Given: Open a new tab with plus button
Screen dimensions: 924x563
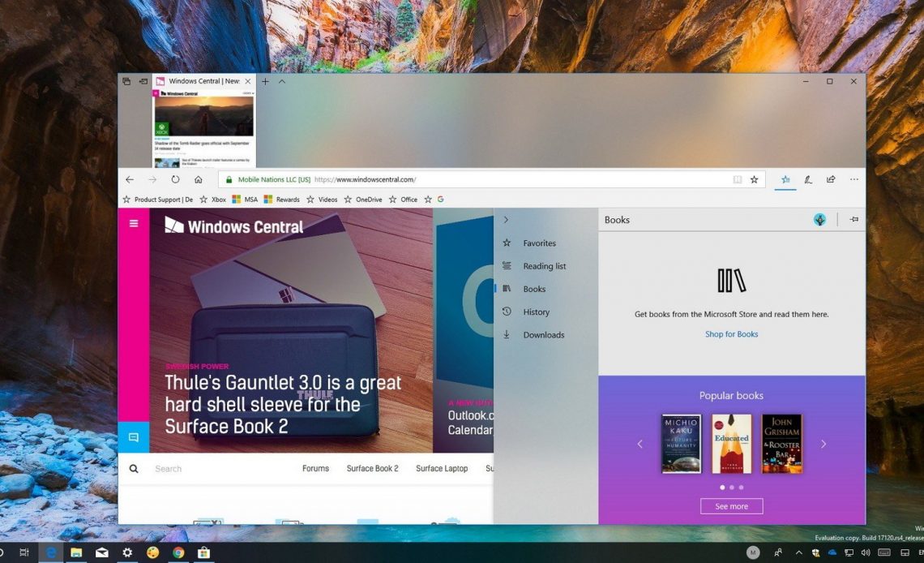Looking at the screenshot, I should 265,81.
